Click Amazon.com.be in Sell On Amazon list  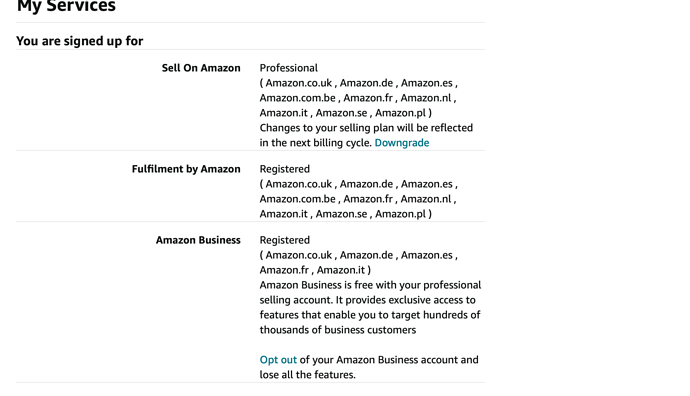coord(297,98)
